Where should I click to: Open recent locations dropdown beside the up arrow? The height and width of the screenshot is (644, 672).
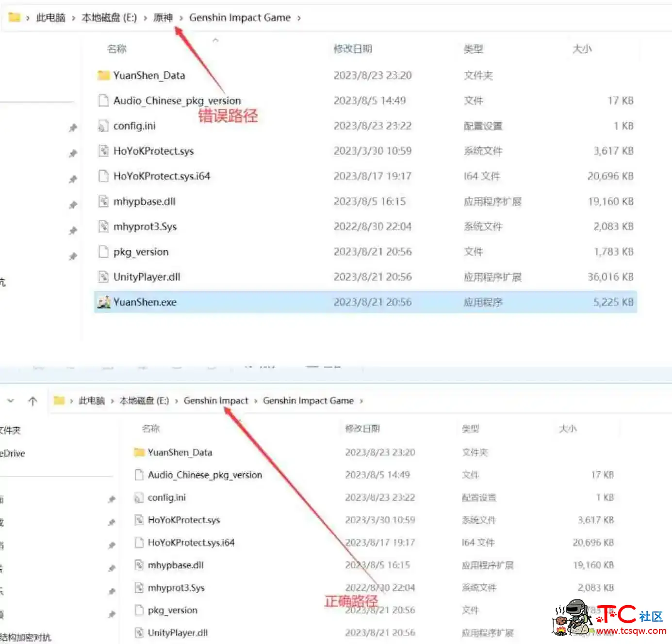coord(11,401)
